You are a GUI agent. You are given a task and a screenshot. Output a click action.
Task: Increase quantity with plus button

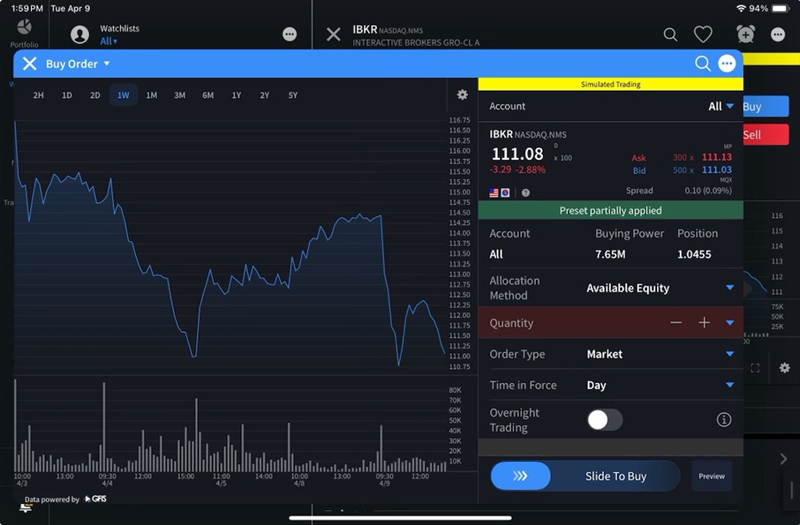(704, 322)
